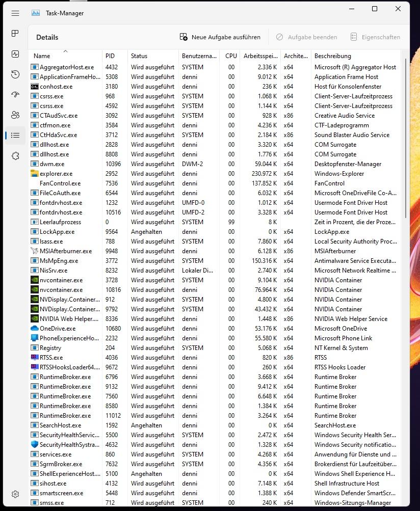Select the CTAudSvc.exe row
420x511 pixels.
point(215,115)
